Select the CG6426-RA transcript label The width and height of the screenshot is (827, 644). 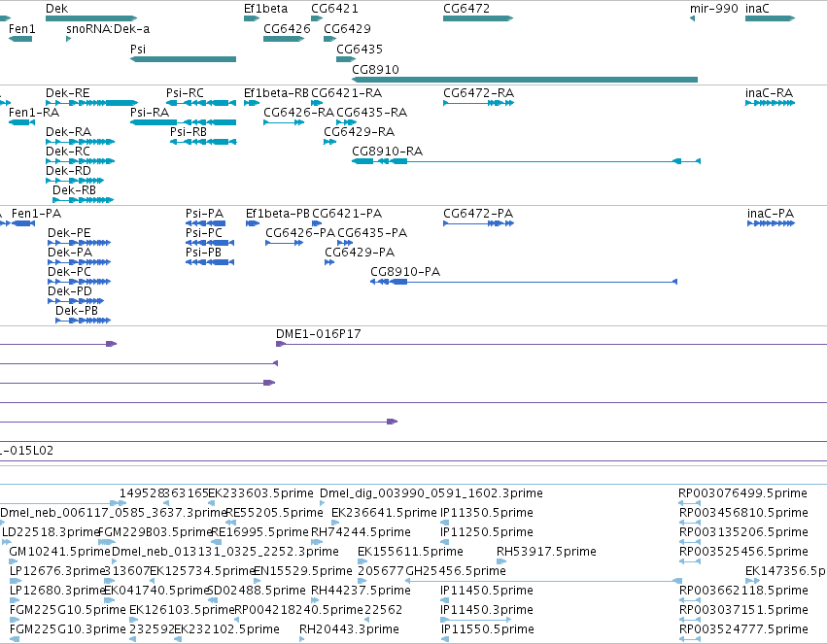(x=298, y=113)
